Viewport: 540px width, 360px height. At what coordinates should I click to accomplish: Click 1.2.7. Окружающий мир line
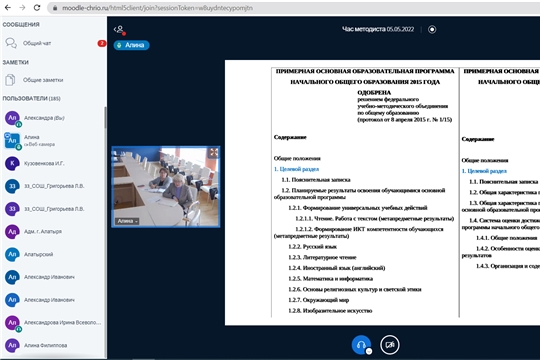(x=319, y=300)
